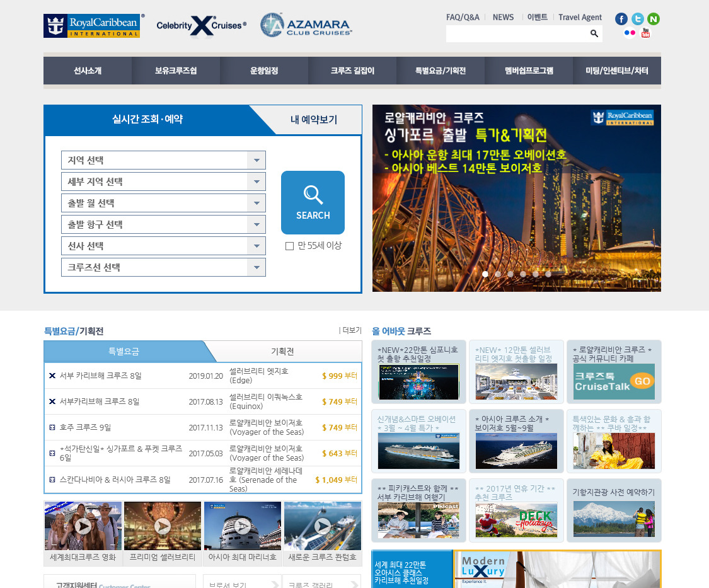Select the 특별요금 tab

(124, 352)
